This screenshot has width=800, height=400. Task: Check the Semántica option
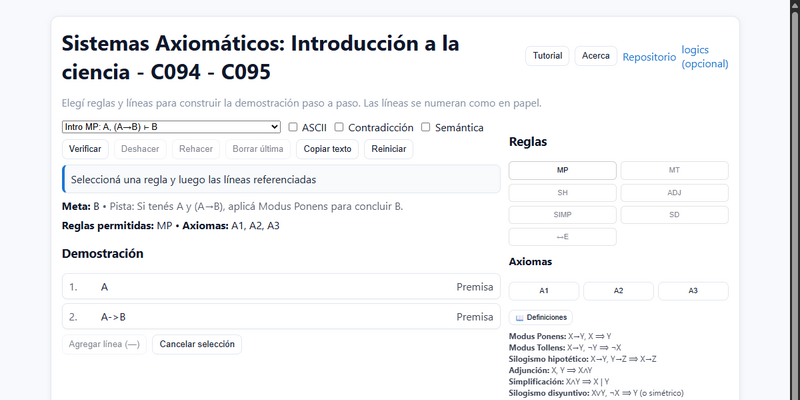point(426,127)
